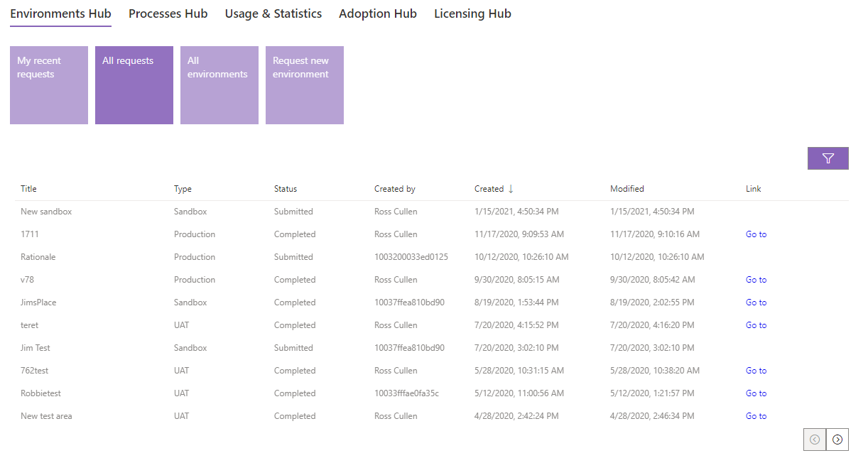Select the Rationale request title
This screenshot has height=458, width=868.
click(x=38, y=257)
